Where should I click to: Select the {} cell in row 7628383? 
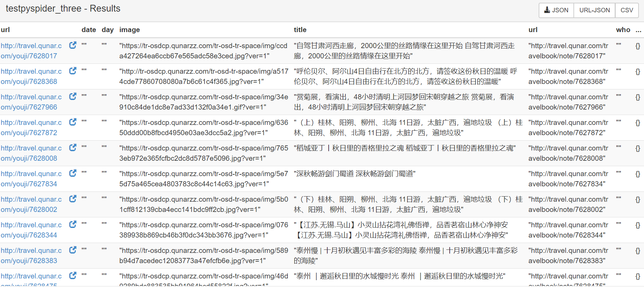coord(638,251)
